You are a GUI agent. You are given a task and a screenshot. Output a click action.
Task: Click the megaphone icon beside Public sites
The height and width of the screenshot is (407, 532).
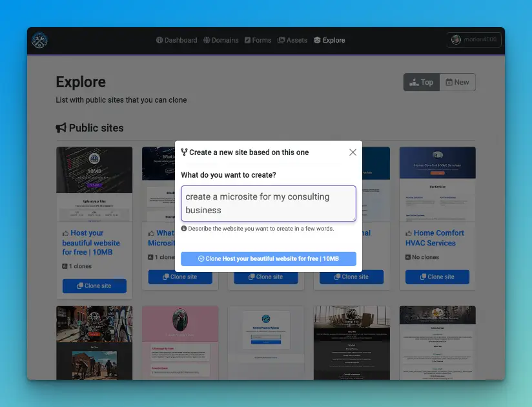pos(61,128)
